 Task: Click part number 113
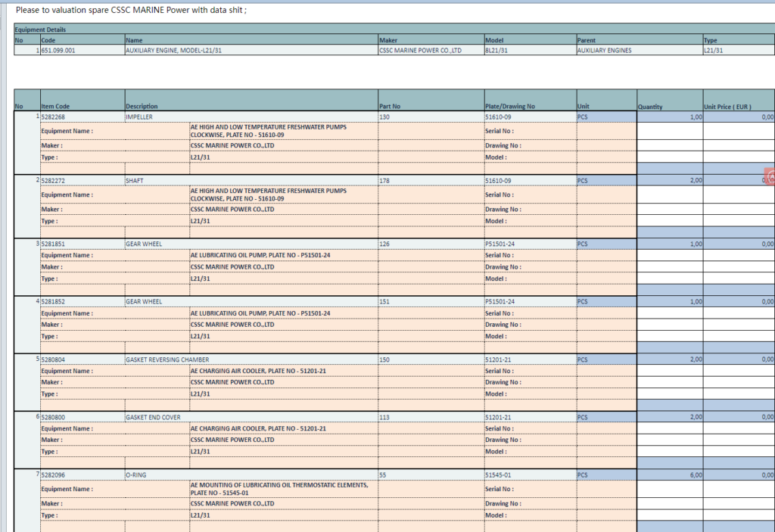coord(431,417)
